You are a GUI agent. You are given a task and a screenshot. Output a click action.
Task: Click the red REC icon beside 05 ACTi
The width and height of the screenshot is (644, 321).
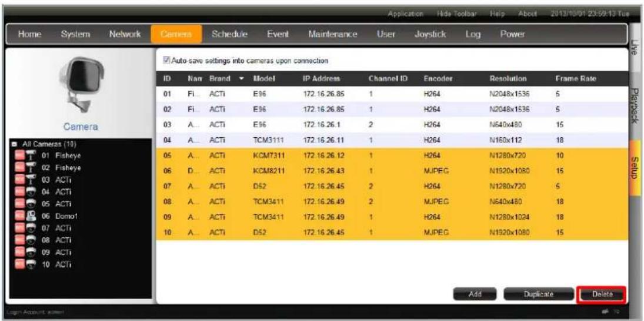[19, 204]
